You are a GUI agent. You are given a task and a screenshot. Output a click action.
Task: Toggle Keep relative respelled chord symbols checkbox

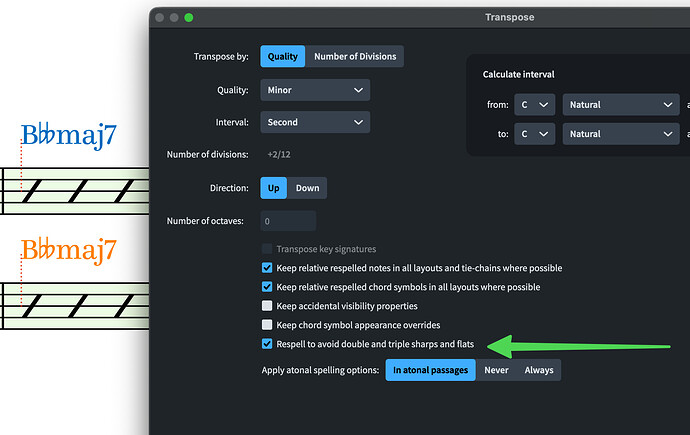pyautogui.click(x=267, y=287)
